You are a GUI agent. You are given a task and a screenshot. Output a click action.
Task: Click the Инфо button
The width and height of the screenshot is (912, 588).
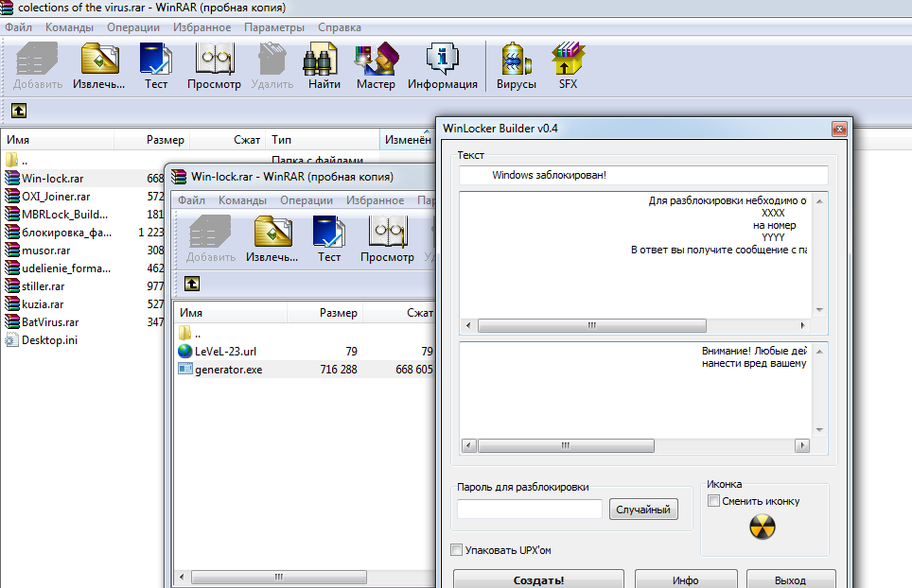coord(686,579)
